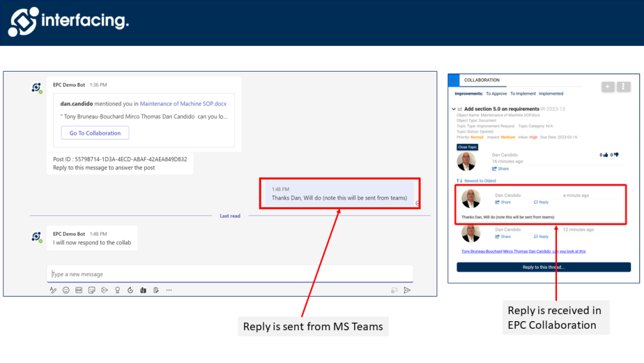Click the clipboard notes icon in compose toolbar
Screen dimensions: 644x363
(x=156, y=290)
